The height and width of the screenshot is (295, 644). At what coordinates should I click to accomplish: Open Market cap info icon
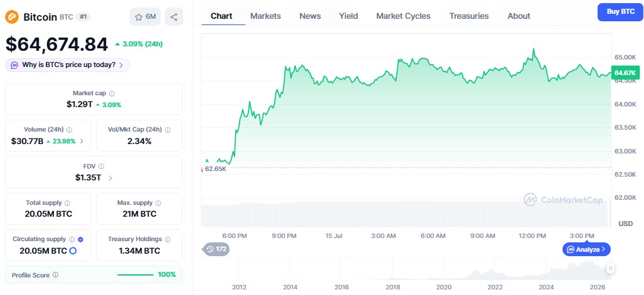click(x=112, y=93)
